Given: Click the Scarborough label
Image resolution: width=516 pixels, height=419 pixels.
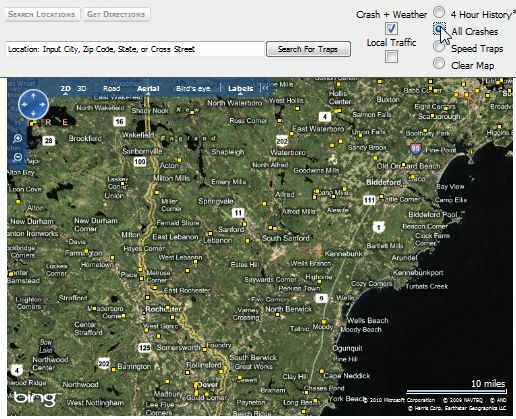Looking at the screenshot, I should point(439,116).
